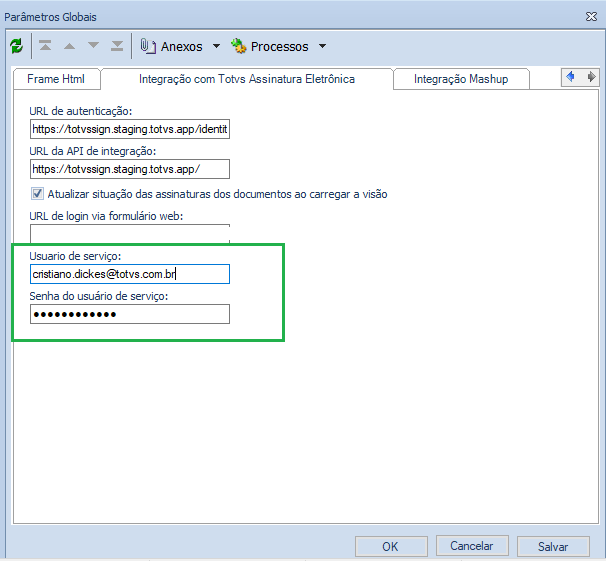Go to last record arrow icon
This screenshot has width=606, height=561.
tap(117, 46)
